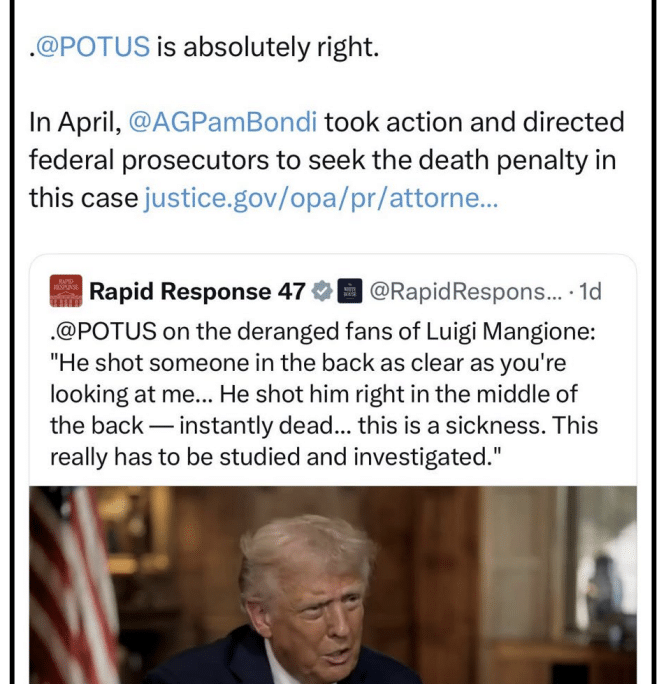Click "In April," at paragraph start
This screenshot has width=668, height=684.
point(74,123)
